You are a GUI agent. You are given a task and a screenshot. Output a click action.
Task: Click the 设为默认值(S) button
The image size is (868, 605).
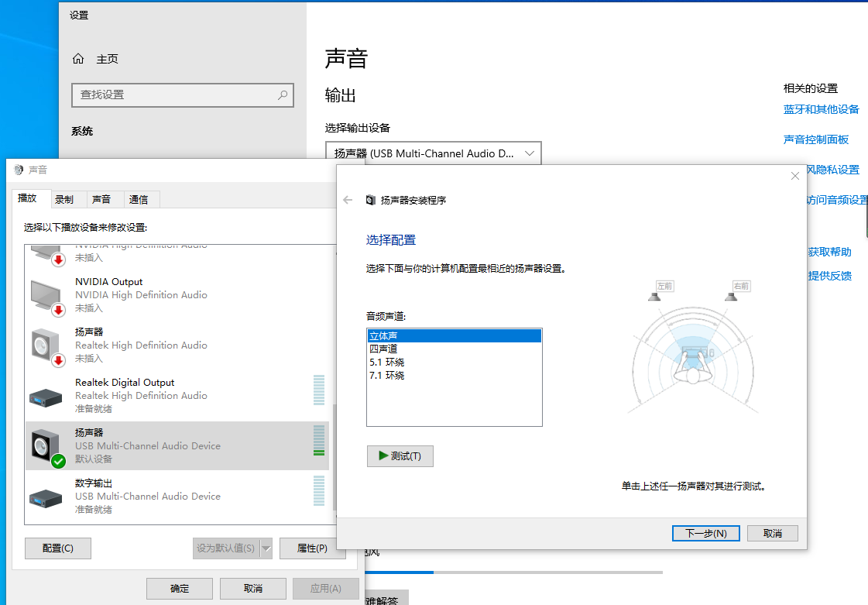click(226, 548)
